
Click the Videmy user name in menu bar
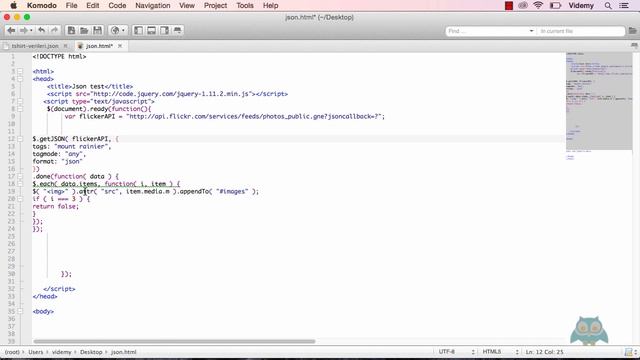click(x=581, y=6)
